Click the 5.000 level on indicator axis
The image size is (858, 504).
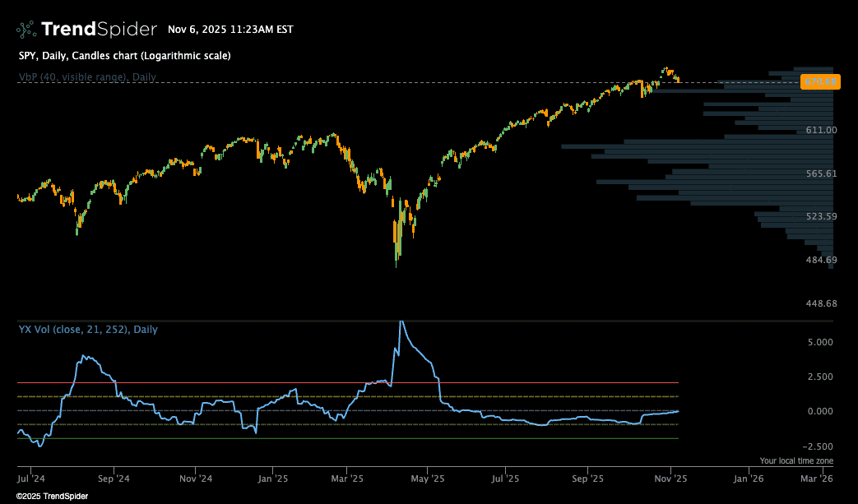click(823, 342)
